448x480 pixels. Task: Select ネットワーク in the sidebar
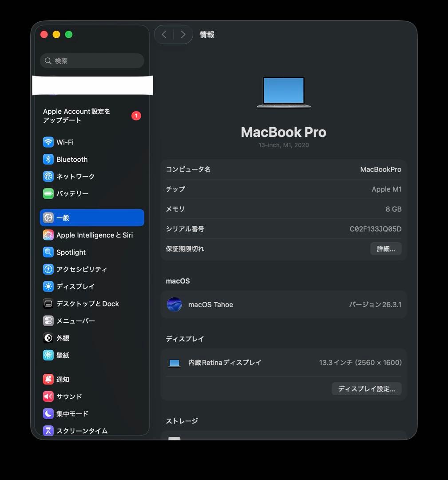[75, 176]
